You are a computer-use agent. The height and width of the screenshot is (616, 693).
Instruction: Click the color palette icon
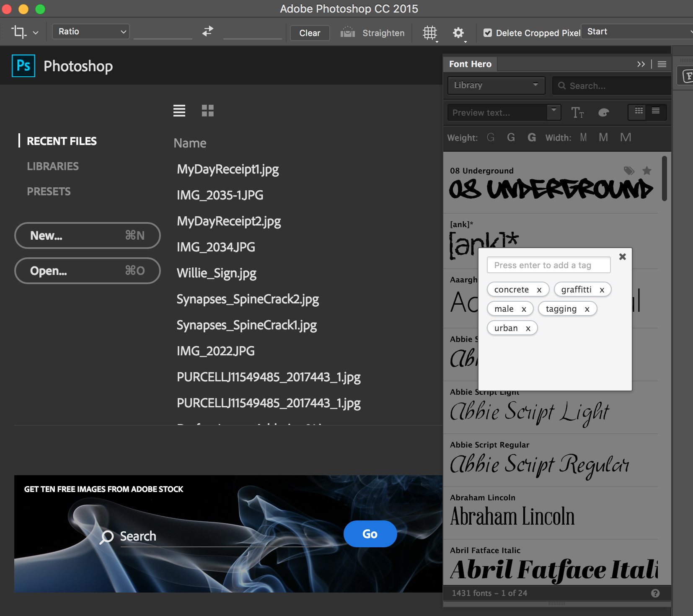(603, 112)
